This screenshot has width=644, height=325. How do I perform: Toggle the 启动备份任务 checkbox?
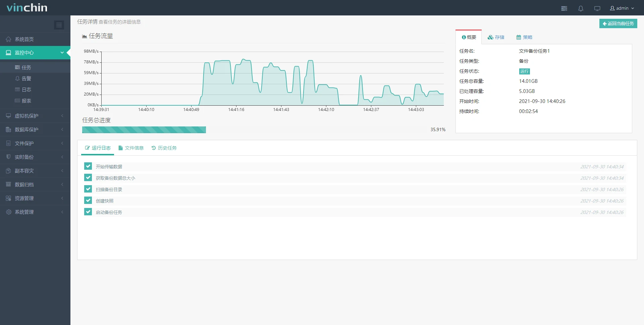(88, 212)
